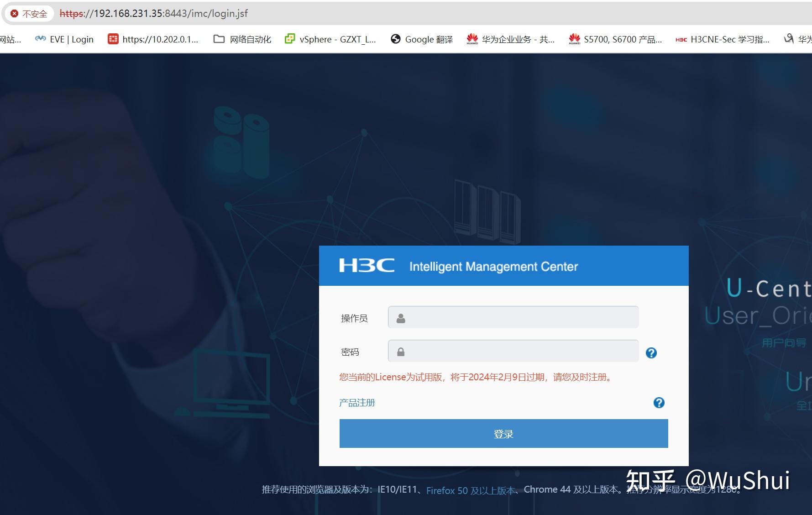Click the 不安全 warning icon in the address bar

click(x=15, y=13)
